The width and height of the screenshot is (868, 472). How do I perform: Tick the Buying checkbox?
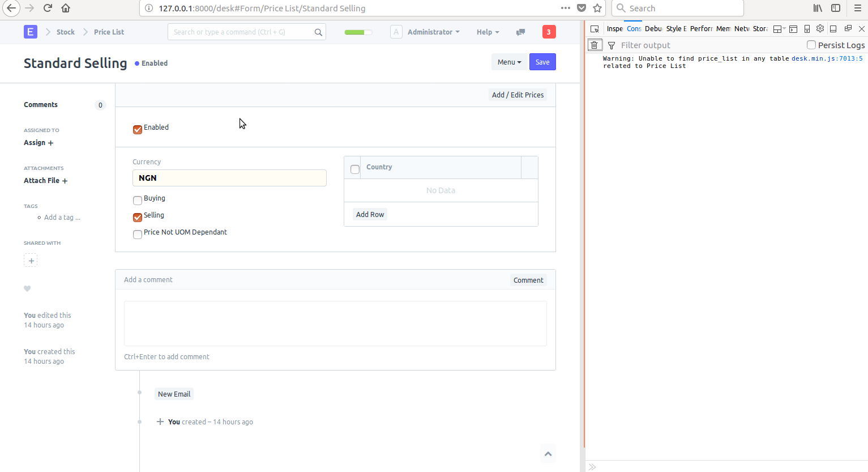(x=137, y=201)
